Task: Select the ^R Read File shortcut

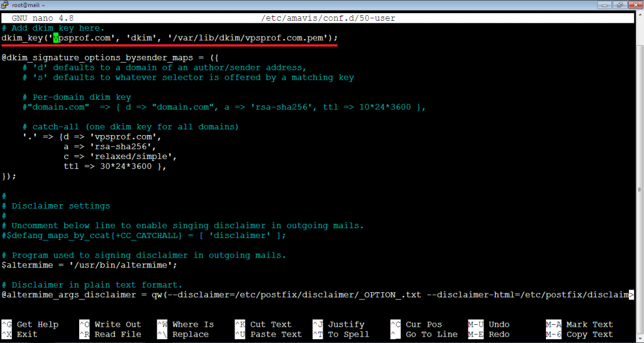Action: (109, 335)
